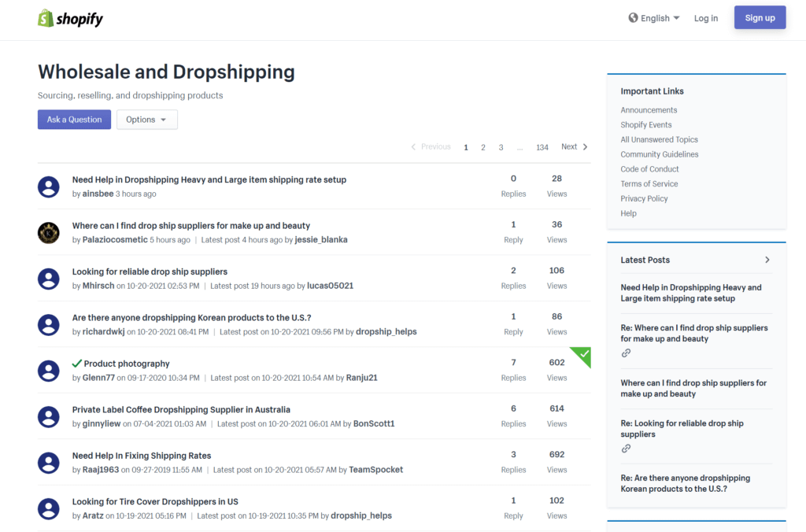The height and width of the screenshot is (532, 806).
Task: Open Private Label Coffee Dropshipping Supplier topic
Action: click(181, 410)
